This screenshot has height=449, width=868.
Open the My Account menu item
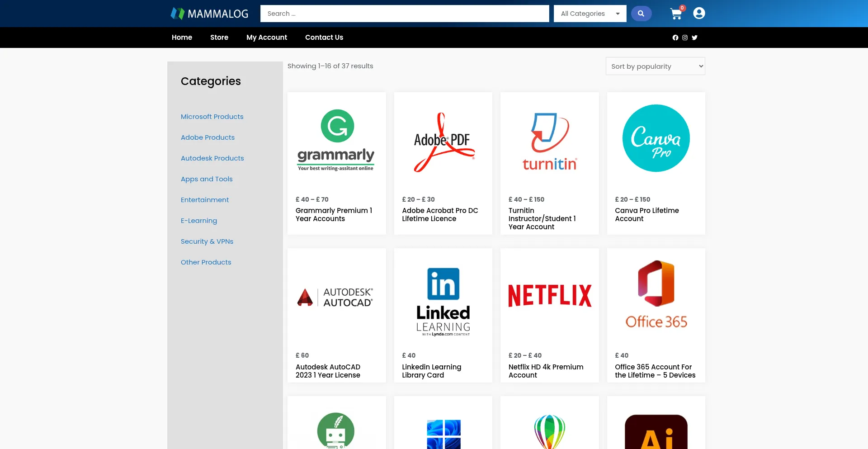point(266,38)
